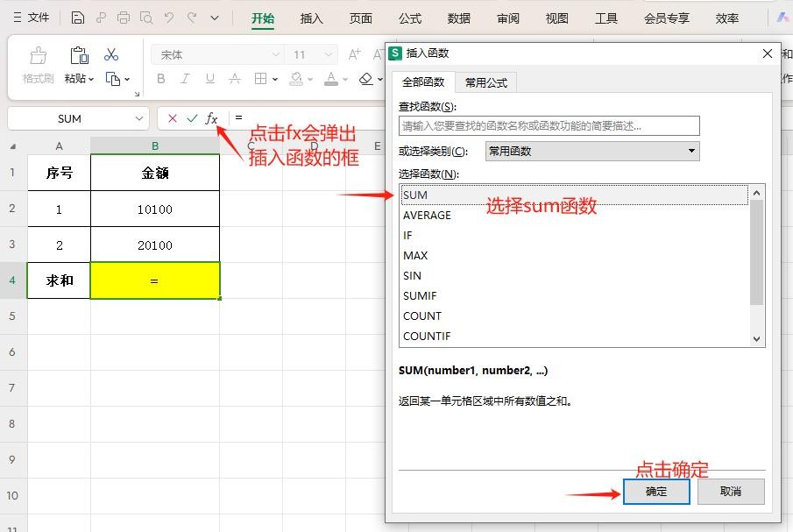Click the format painter brush icon
Screen dimensions: 793x532
click(x=38, y=56)
